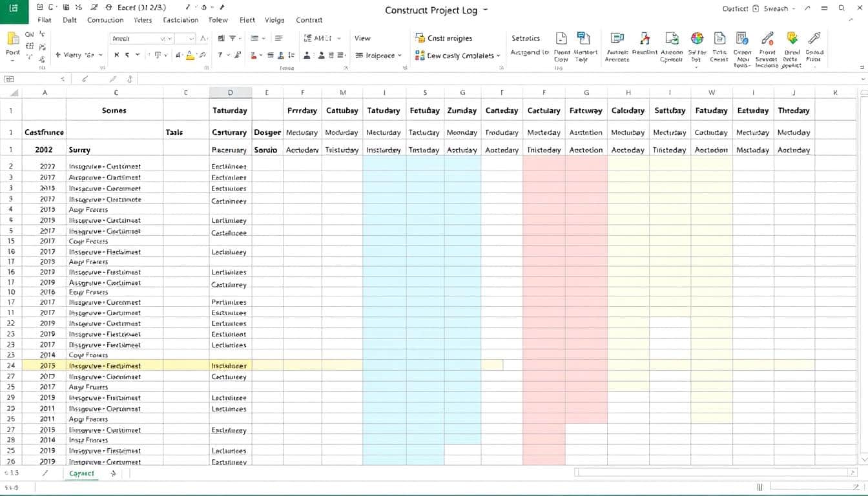The width and height of the screenshot is (868, 496).
Task: Open the Dalt ribbon tab
Action: pos(70,20)
